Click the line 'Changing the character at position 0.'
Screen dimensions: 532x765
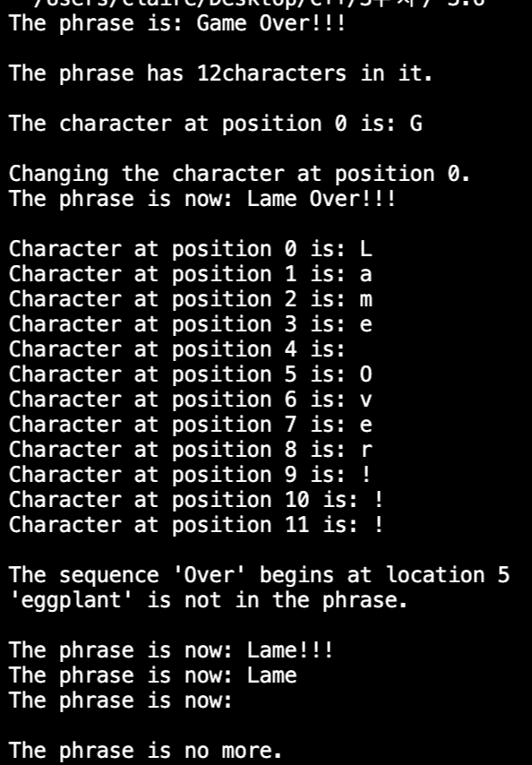(239, 174)
